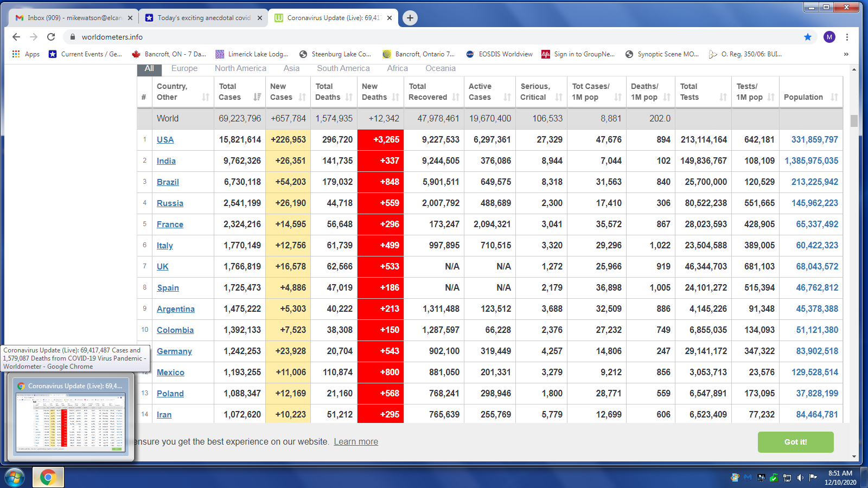Bookmark this page with the star icon

pyautogui.click(x=808, y=37)
